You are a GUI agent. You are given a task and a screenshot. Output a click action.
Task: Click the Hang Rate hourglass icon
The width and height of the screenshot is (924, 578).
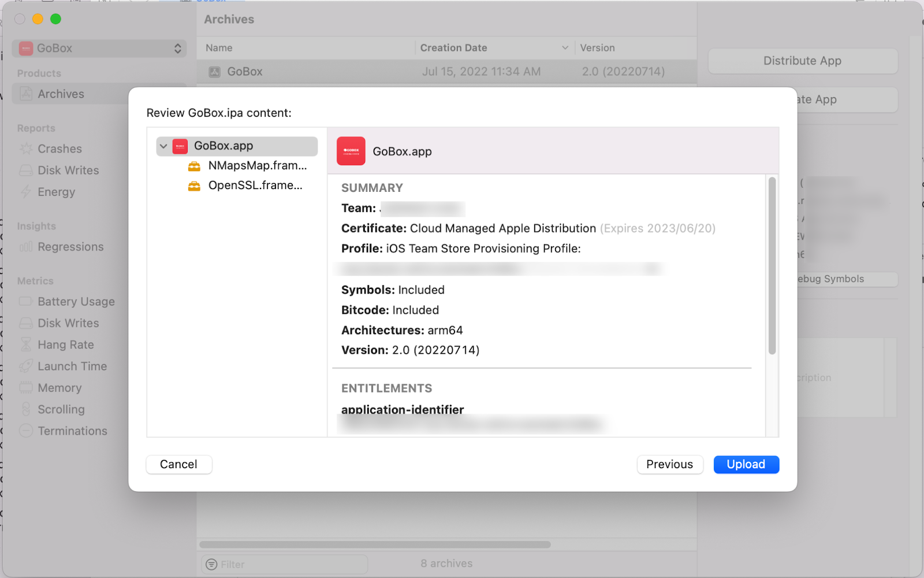tap(26, 344)
